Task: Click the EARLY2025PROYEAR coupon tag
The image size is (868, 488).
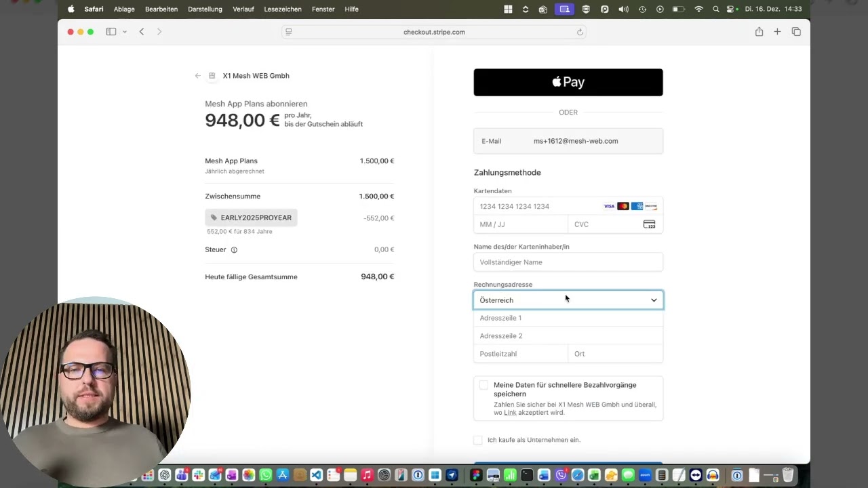Action: [x=251, y=218]
